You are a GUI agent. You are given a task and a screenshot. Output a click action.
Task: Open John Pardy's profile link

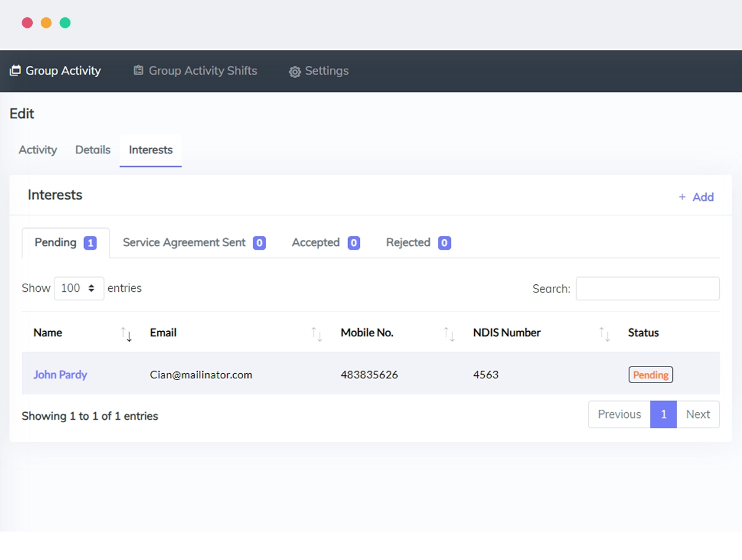(60, 375)
